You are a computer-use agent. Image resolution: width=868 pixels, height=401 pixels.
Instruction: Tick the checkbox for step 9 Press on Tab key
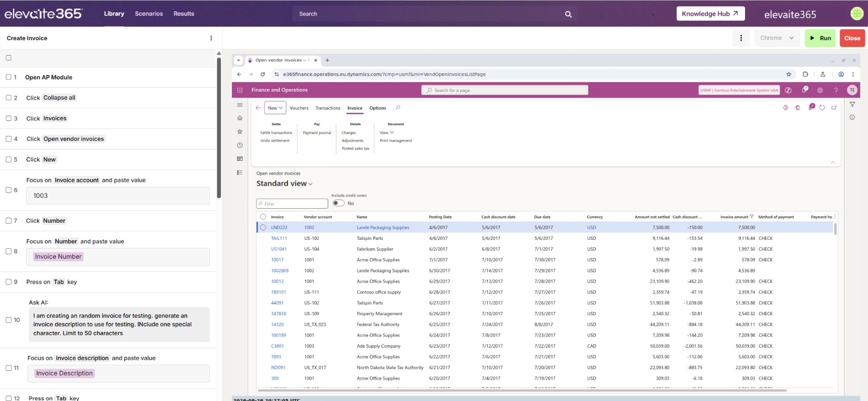click(x=9, y=282)
